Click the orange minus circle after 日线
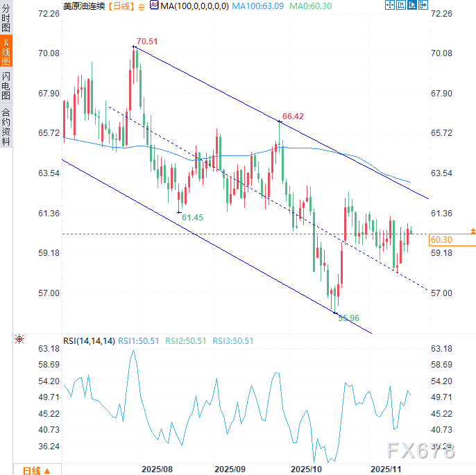Screen dimensions: 476x475 point(142,6)
